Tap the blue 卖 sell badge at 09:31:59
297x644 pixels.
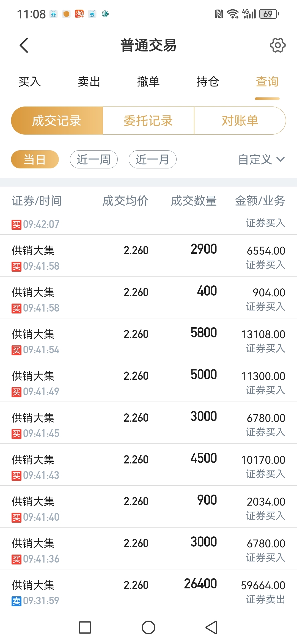tap(16, 601)
